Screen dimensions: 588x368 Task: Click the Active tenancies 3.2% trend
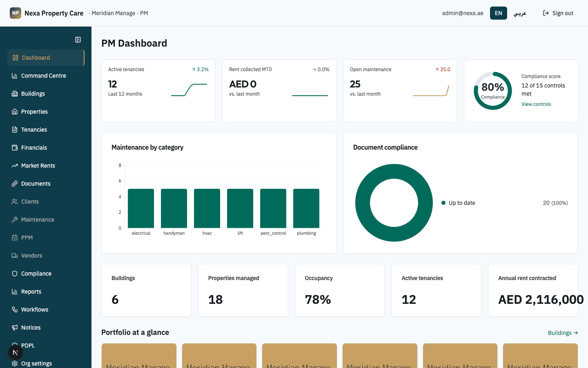click(200, 70)
